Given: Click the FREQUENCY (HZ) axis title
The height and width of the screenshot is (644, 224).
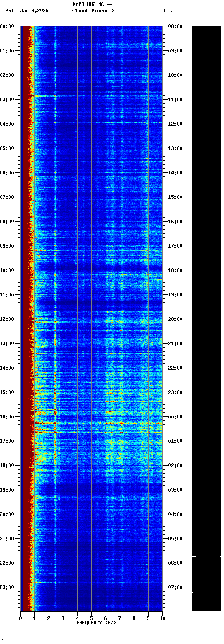Looking at the screenshot, I should click(96, 623).
